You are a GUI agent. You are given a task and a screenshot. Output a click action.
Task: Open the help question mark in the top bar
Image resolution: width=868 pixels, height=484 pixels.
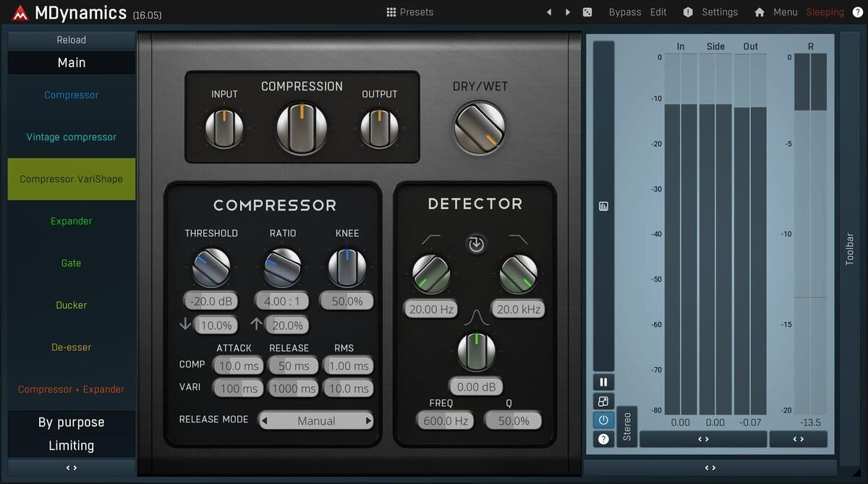[857, 12]
